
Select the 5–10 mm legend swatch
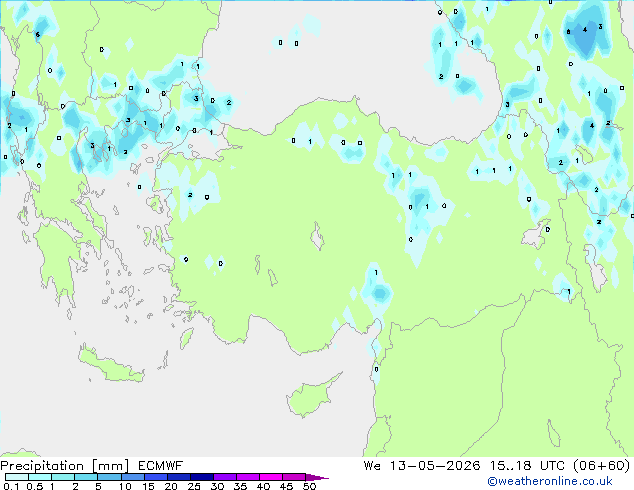pyautogui.click(x=109, y=477)
